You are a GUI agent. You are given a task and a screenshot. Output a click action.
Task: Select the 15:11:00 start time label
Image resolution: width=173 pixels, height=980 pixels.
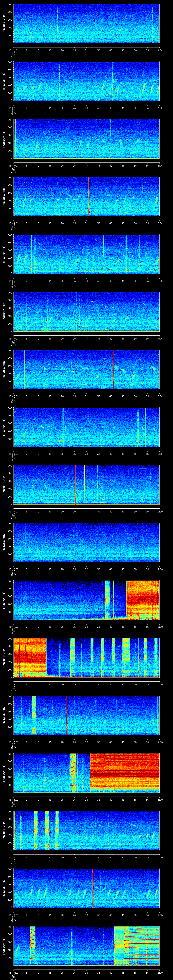pyautogui.click(x=13, y=627)
